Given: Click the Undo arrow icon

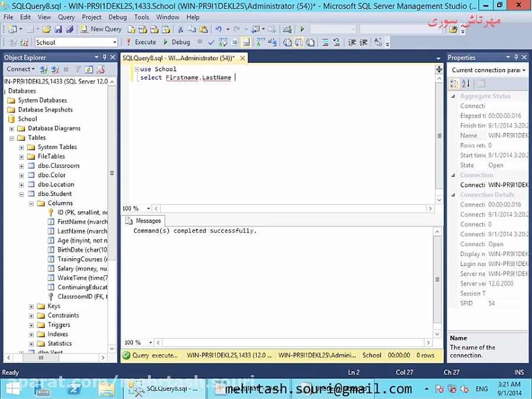Looking at the screenshot, I should tap(219, 29).
